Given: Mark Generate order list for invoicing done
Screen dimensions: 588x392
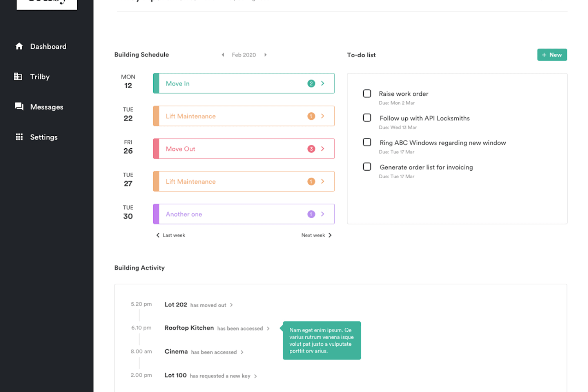Looking at the screenshot, I should (367, 167).
